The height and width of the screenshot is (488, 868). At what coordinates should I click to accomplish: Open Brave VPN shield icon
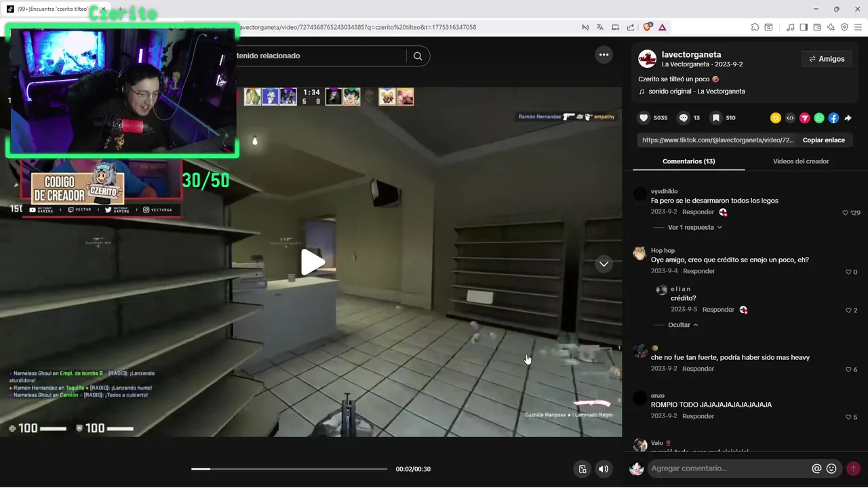tap(844, 27)
